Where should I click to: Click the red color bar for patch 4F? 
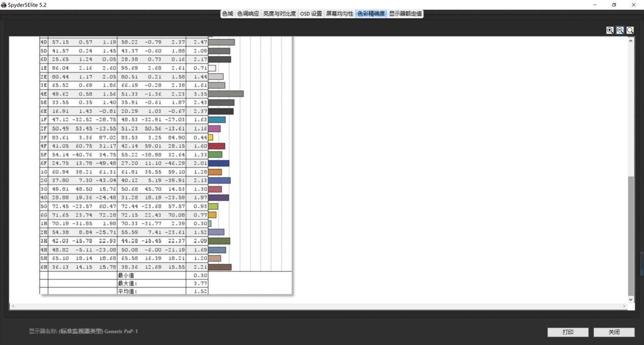point(217,146)
